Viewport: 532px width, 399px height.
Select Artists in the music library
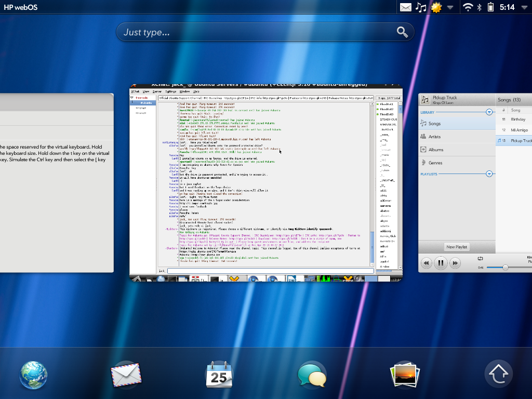pyautogui.click(x=434, y=137)
